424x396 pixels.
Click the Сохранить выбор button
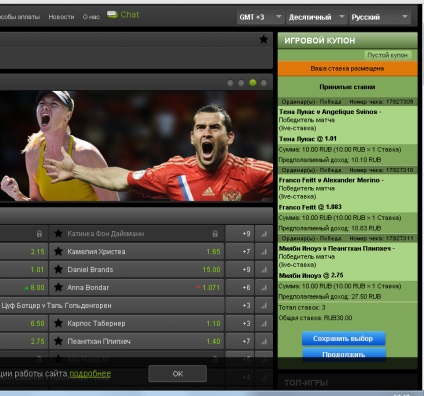343,339
